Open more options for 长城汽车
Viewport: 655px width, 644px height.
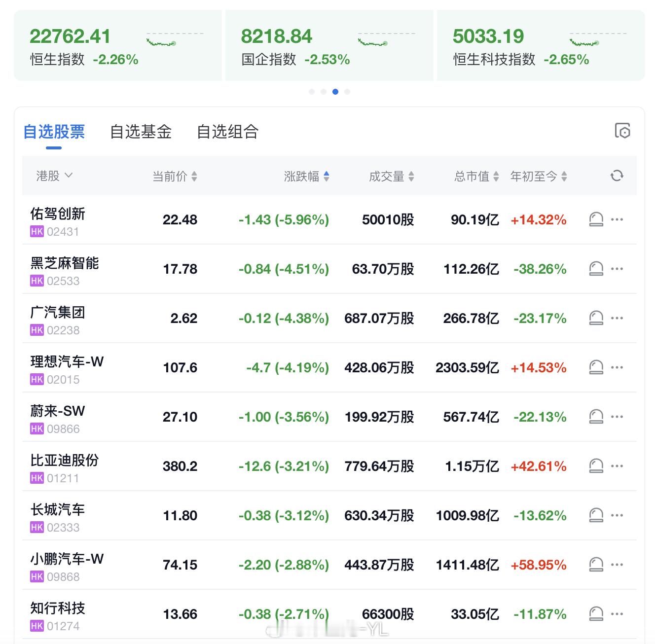tap(617, 515)
